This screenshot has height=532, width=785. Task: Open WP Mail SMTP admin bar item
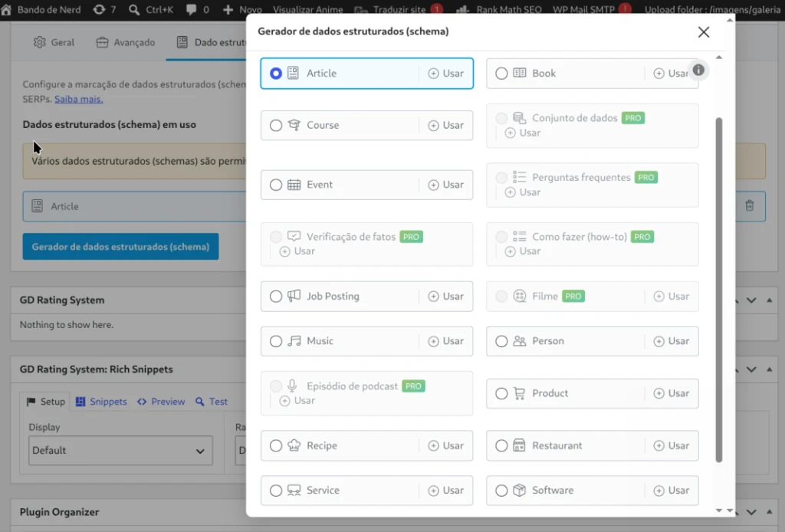(x=591, y=9)
